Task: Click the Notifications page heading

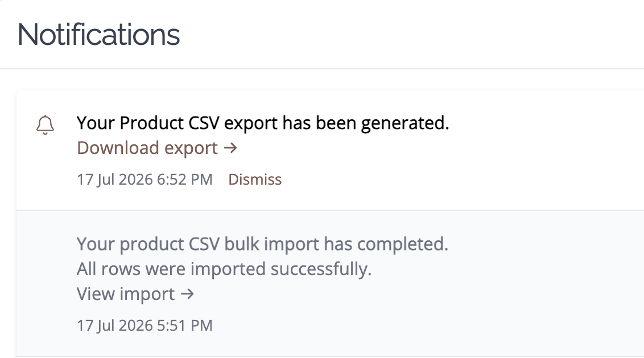Action: (98, 35)
